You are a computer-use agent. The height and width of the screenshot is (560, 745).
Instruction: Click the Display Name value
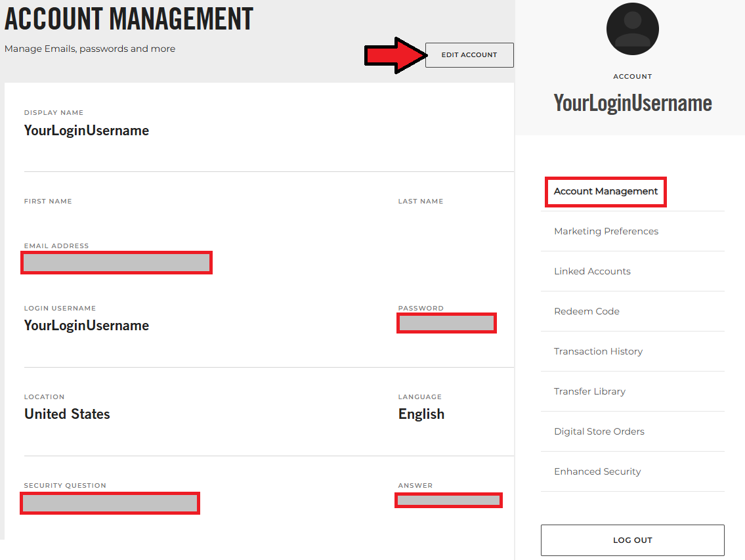click(x=87, y=131)
